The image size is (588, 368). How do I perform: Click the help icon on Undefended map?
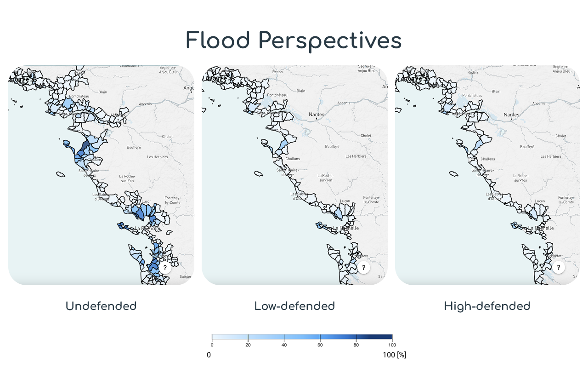tap(165, 267)
